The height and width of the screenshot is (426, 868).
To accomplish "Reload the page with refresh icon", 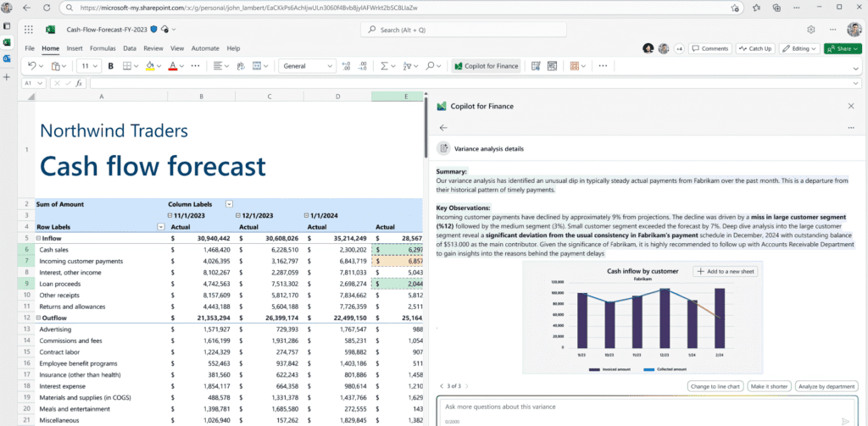I will (x=46, y=8).
